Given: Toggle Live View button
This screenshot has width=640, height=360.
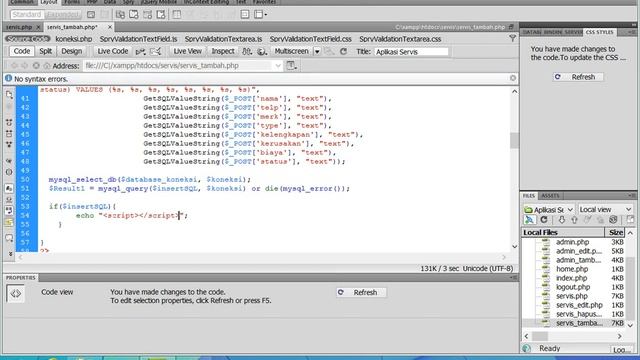Looking at the screenshot, I should (187, 51).
